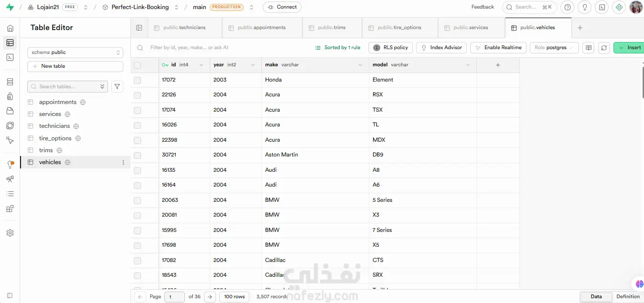This screenshot has width=644, height=303.
Task: Open Project Settings gear icon
Action: [x=10, y=233]
